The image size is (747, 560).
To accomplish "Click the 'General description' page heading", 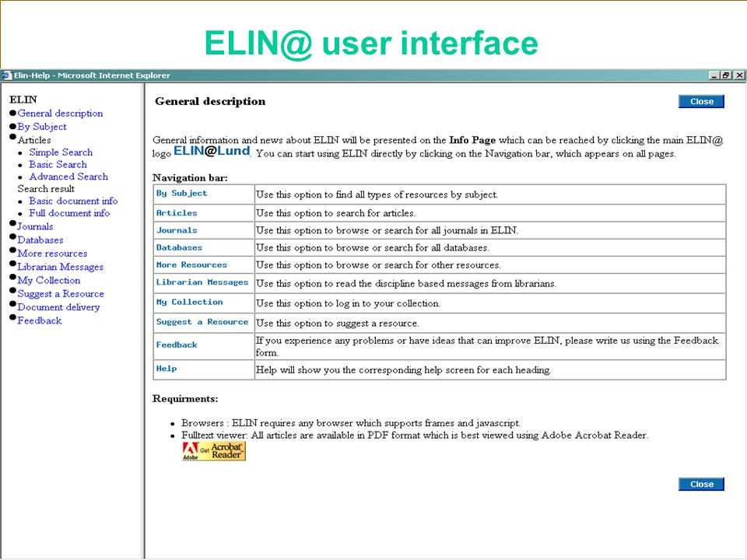I will coord(210,101).
